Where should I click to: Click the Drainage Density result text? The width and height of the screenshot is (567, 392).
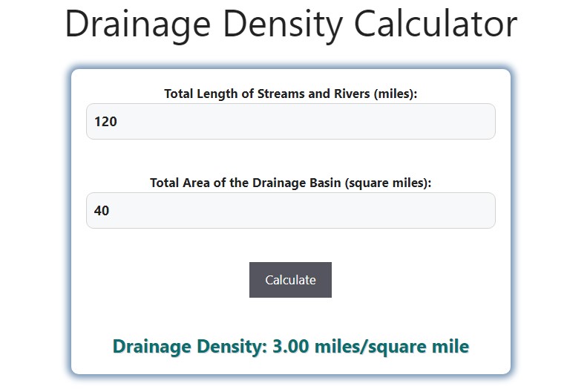tap(291, 347)
